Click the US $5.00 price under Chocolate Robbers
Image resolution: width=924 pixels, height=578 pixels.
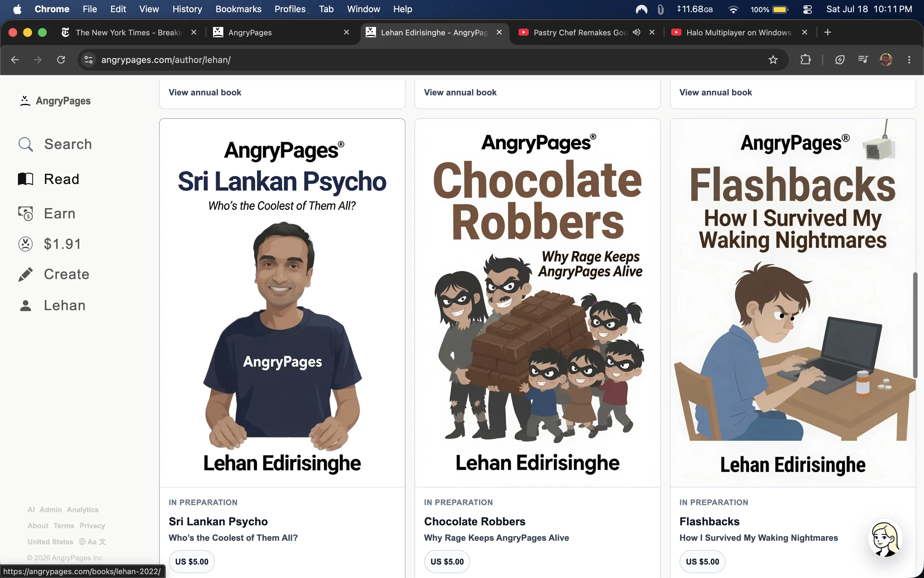click(x=447, y=562)
